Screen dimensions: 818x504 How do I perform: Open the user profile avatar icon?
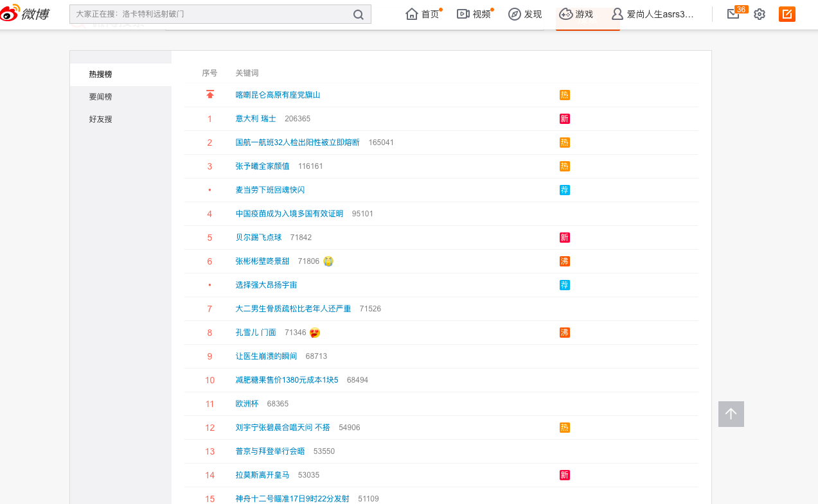pyautogui.click(x=618, y=14)
